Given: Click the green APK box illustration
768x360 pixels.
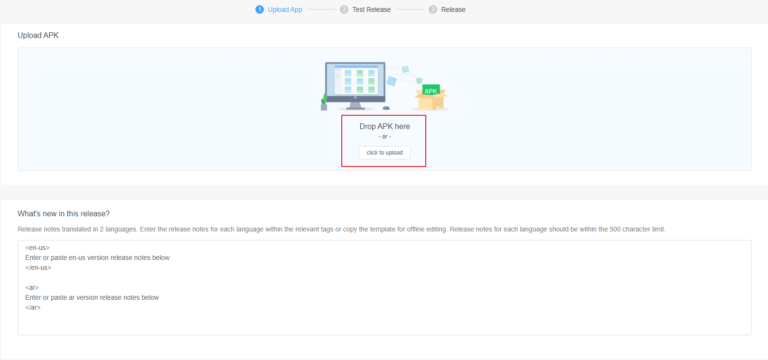Looking at the screenshot, I should tap(431, 97).
